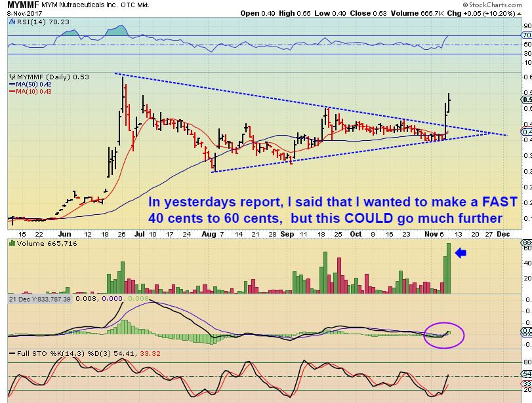The height and width of the screenshot is (403, 532).
Task: Click the Chg +0.05 (+10.20%) value
Action: click(481, 14)
